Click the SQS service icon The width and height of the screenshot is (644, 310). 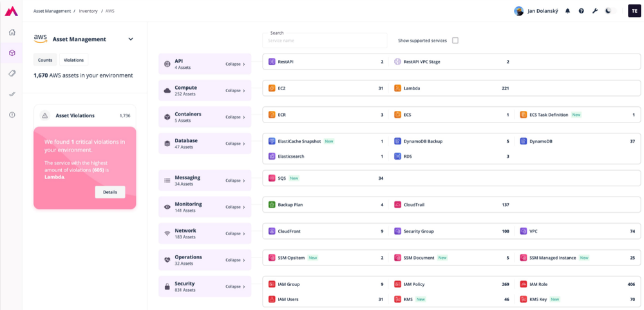coord(272,178)
